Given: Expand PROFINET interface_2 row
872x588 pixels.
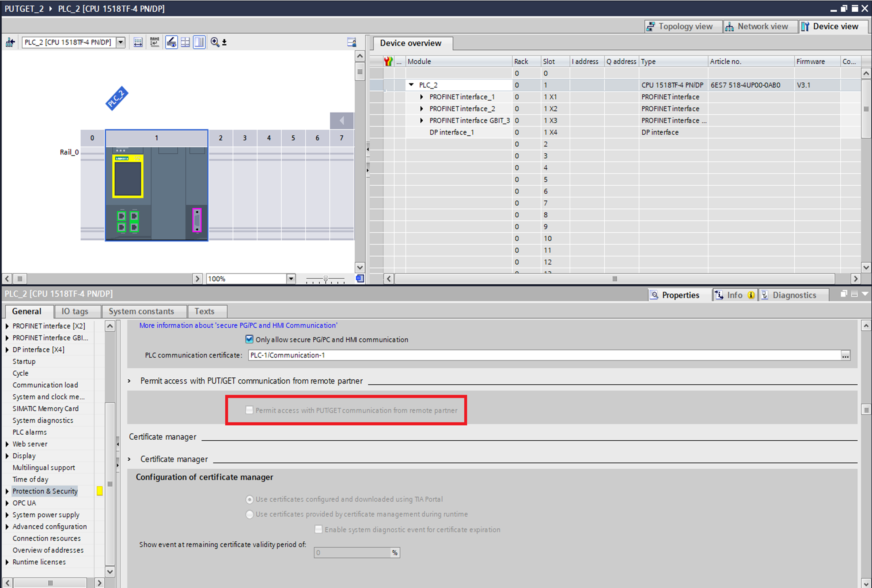Looking at the screenshot, I should [421, 109].
